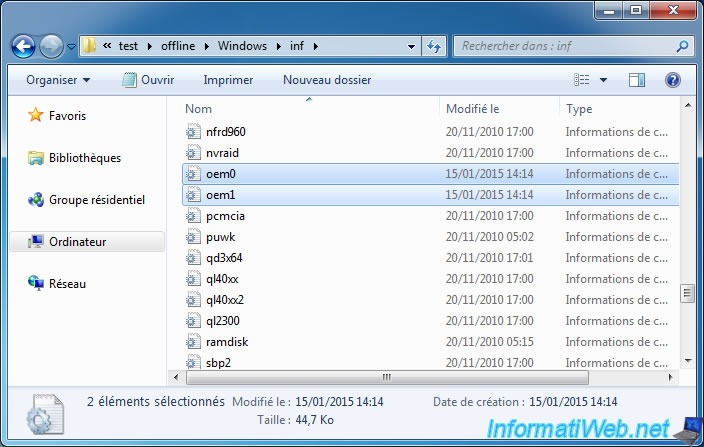Viewport: 704px width, 447px height.
Task: Click the Forward navigation arrow button
Action: 52,46
